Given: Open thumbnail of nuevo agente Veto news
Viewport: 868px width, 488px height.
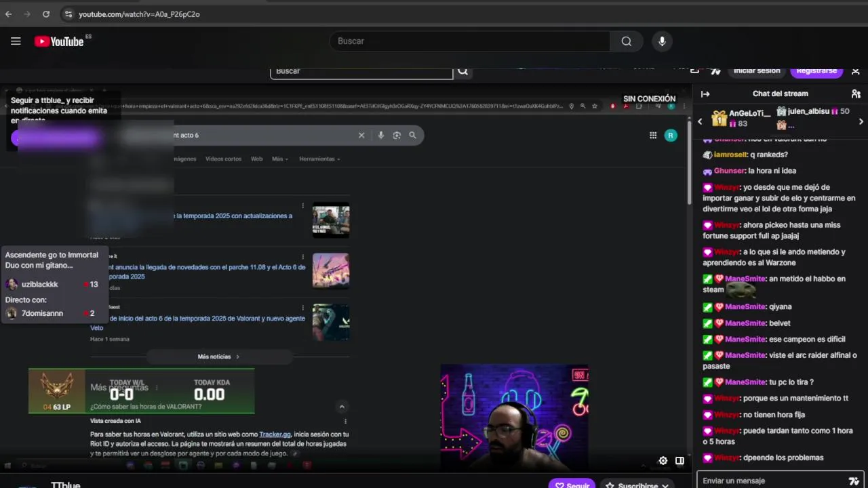Looking at the screenshot, I should [x=331, y=323].
